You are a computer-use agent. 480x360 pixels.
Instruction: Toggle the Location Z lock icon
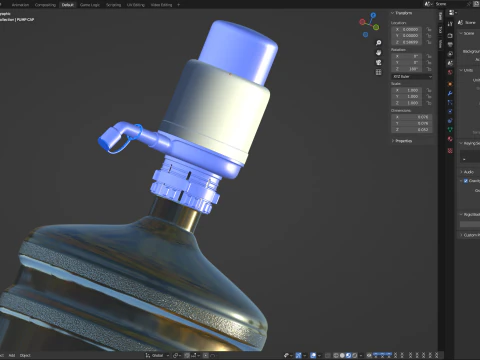(x=429, y=42)
